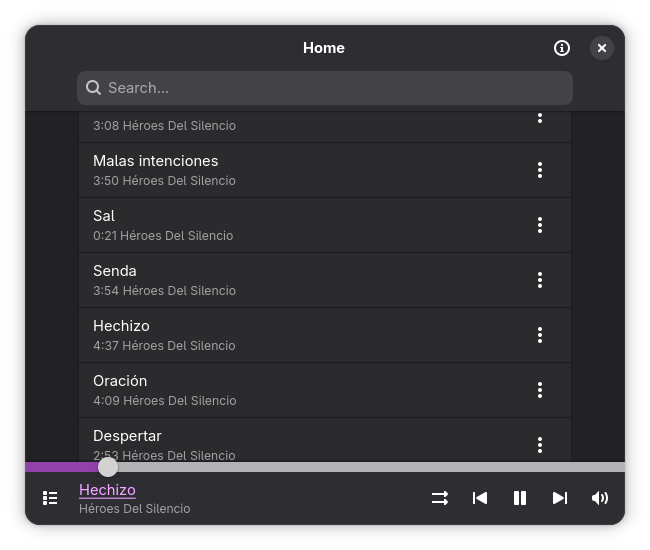Open options menu for Sal
The width and height of the screenshot is (650, 550).
(x=540, y=225)
